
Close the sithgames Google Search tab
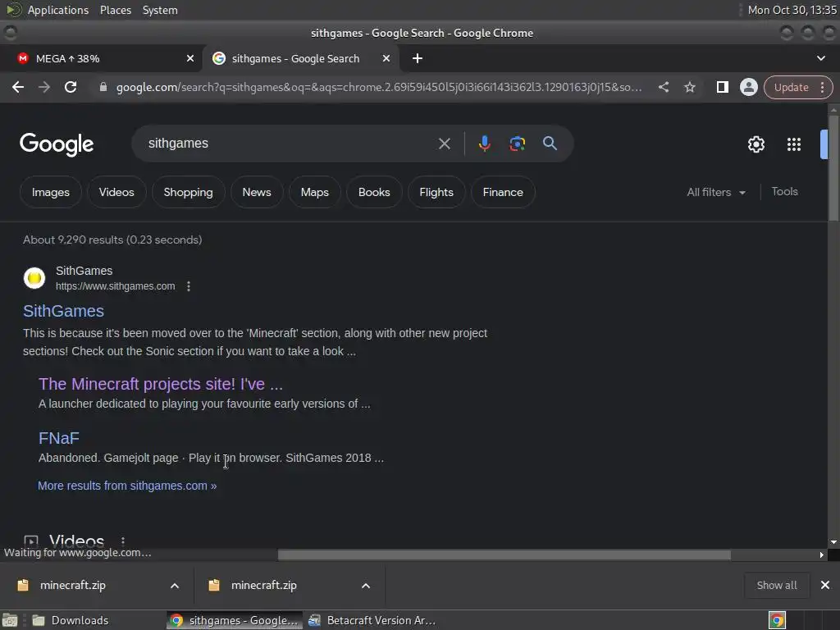[x=386, y=58]
